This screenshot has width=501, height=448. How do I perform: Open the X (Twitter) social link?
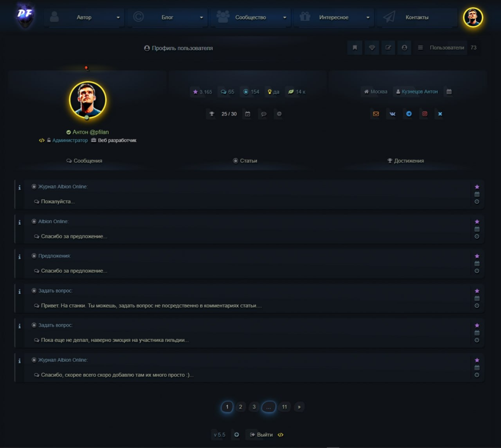(x=440, y=114)
